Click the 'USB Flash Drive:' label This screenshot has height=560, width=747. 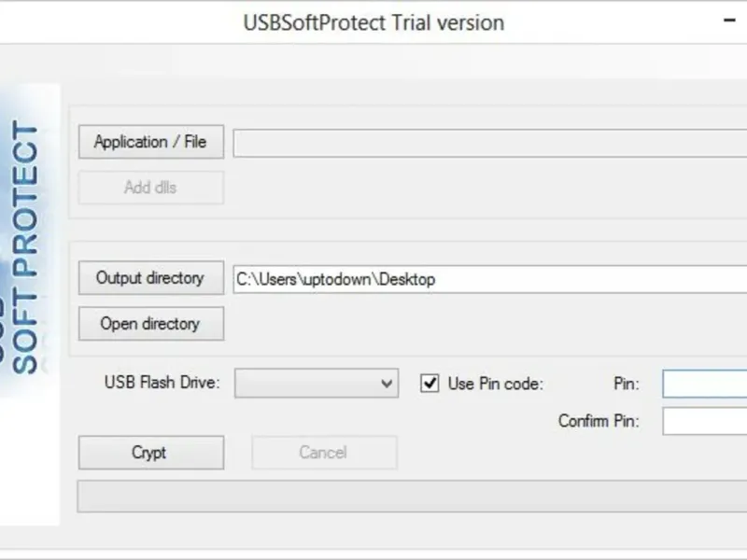[x=162, y=383]
